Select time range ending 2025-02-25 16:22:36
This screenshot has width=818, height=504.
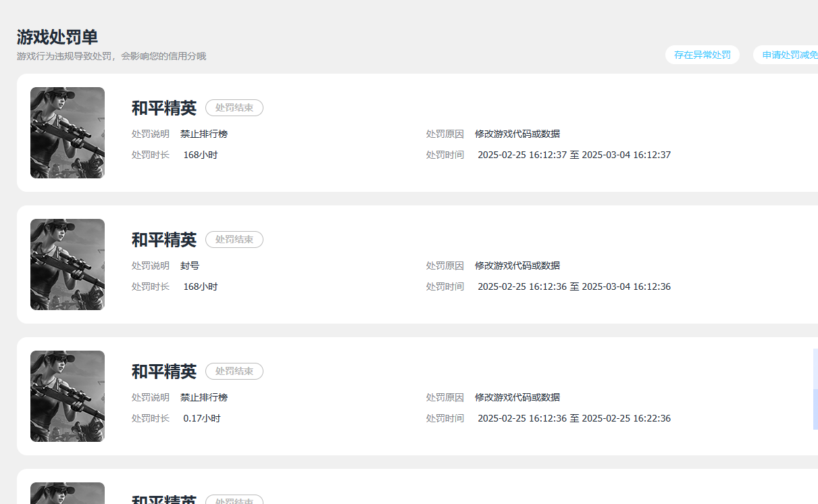(x=574, y=418)
